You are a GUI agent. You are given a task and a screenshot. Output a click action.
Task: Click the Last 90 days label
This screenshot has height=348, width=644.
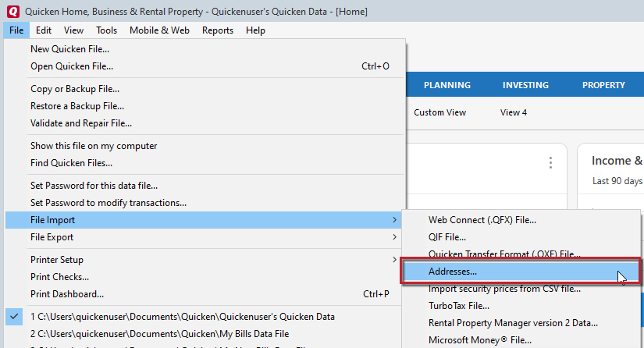[617, 181]
